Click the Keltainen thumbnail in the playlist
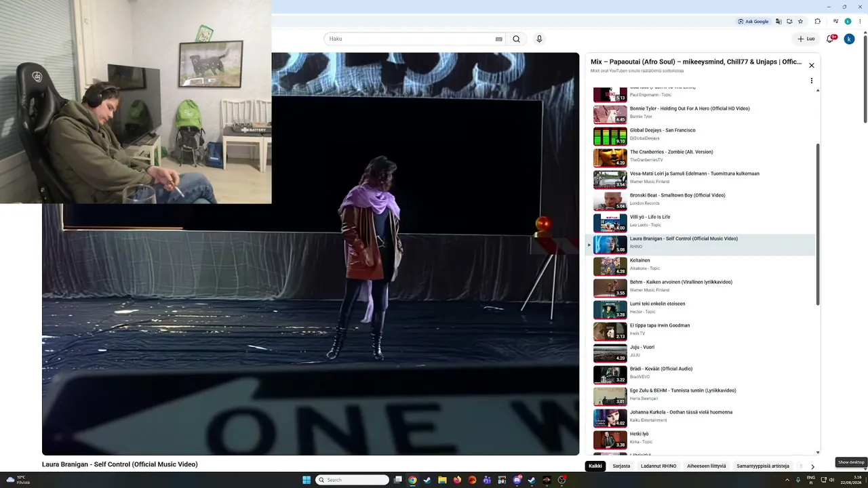This screenshot has width=868, height=488. [610, 266]
